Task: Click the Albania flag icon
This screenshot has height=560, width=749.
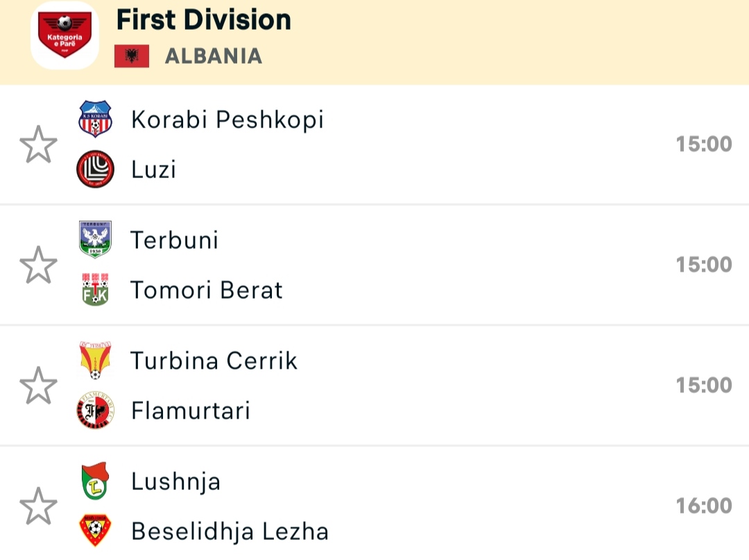Action: tap(132, 56)
